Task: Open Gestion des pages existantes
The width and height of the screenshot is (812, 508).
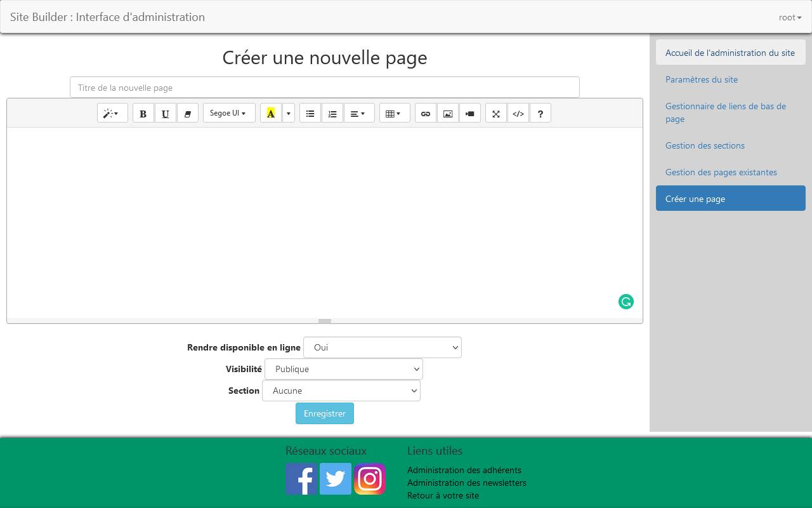Action: (731, 172)
